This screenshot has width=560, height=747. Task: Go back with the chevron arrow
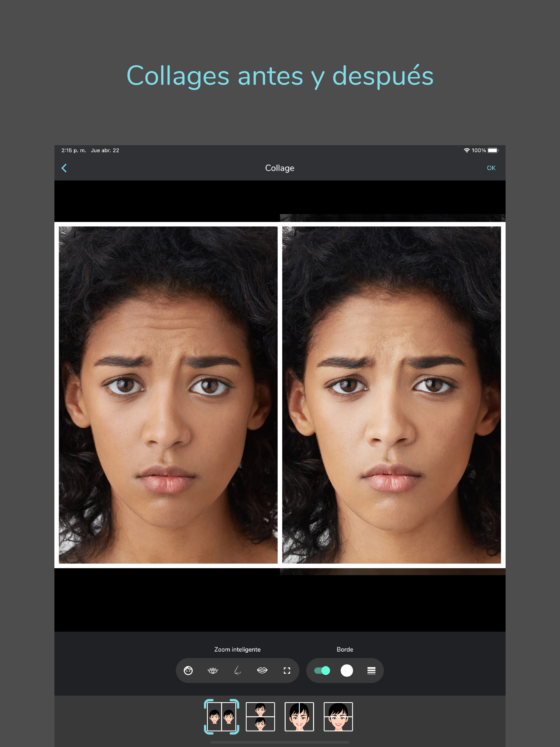pyautogui.click(x=64, y=168)
